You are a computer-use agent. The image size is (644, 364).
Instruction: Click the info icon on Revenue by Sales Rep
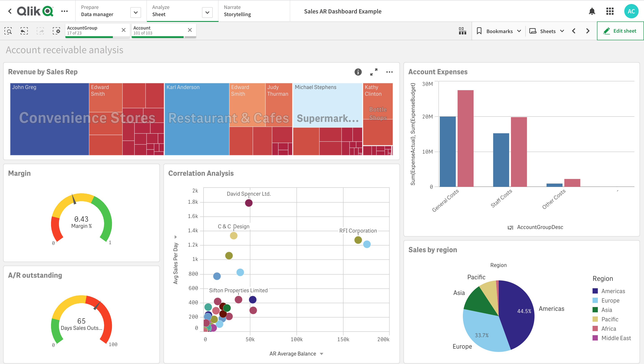(358, 72)
